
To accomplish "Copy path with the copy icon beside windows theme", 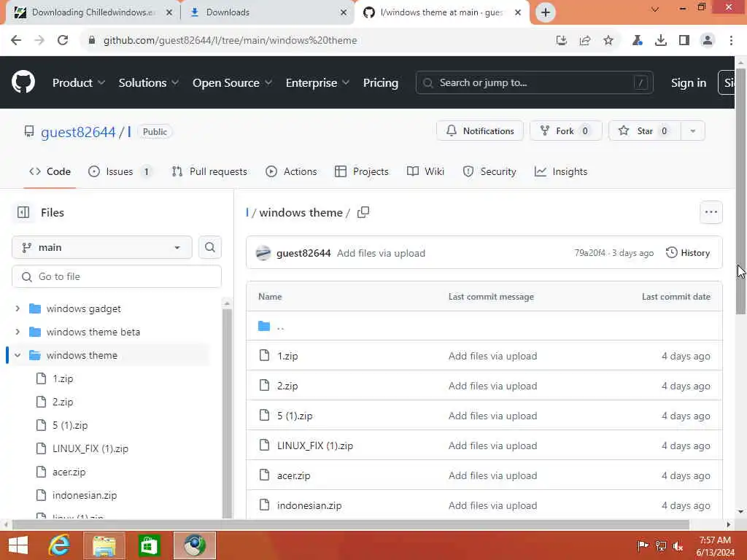I will click(x=363, y=212).
